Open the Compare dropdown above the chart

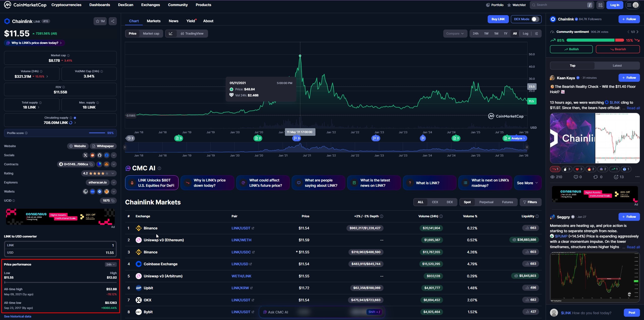coord(455,34)
